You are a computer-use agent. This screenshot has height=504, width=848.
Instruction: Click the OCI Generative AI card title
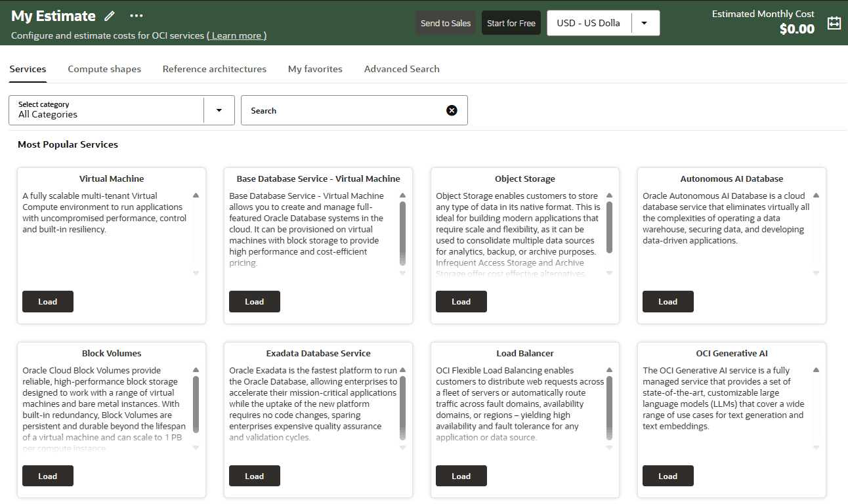[x=732, y=353]
